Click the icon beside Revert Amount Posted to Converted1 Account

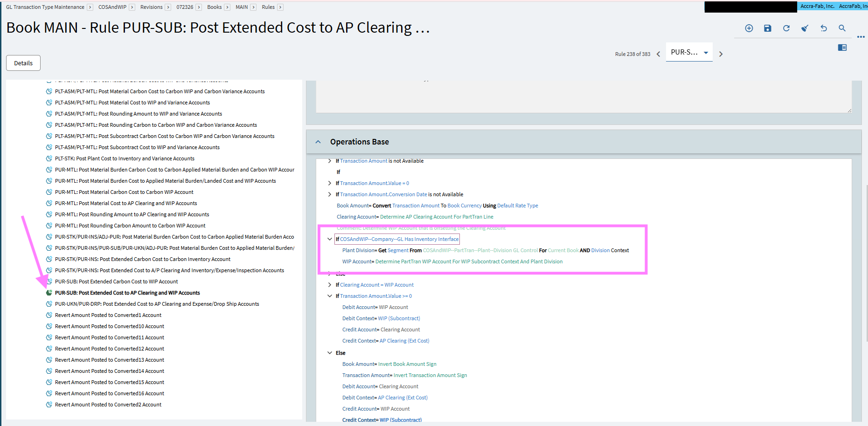(49, 315)
